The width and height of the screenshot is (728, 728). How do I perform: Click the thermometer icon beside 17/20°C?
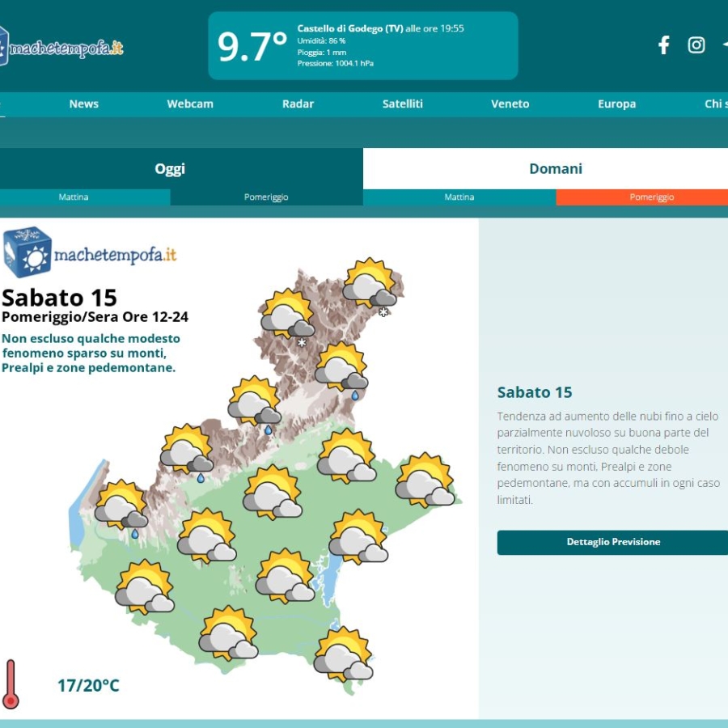coord(11,684)
